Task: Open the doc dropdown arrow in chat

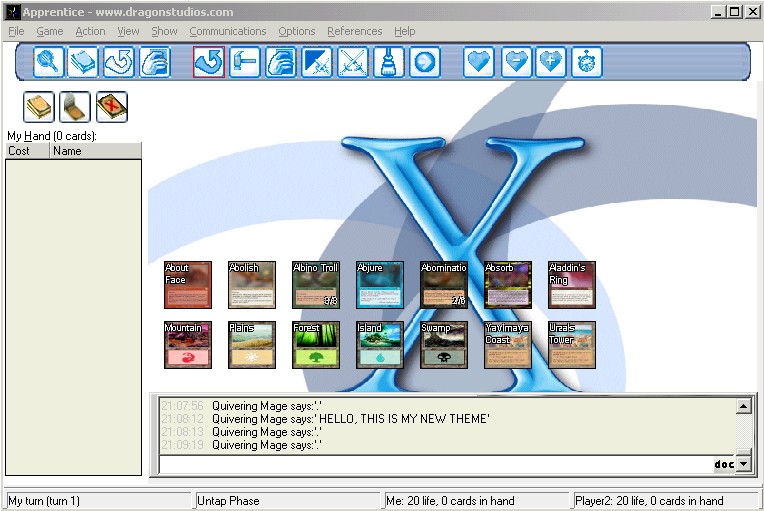Action: pyautogui.click(x=744, y=464)
